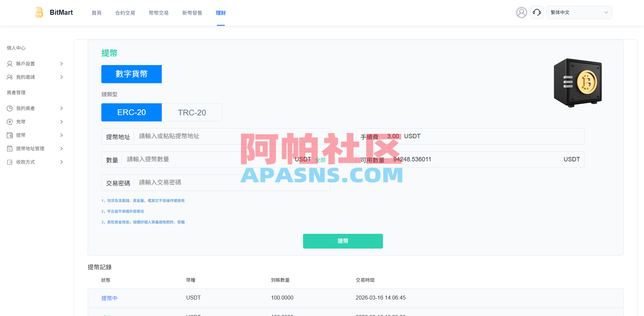The image size is (644, 316).
Task: Open 理財 in the top navigation
Action: (221, 13)
